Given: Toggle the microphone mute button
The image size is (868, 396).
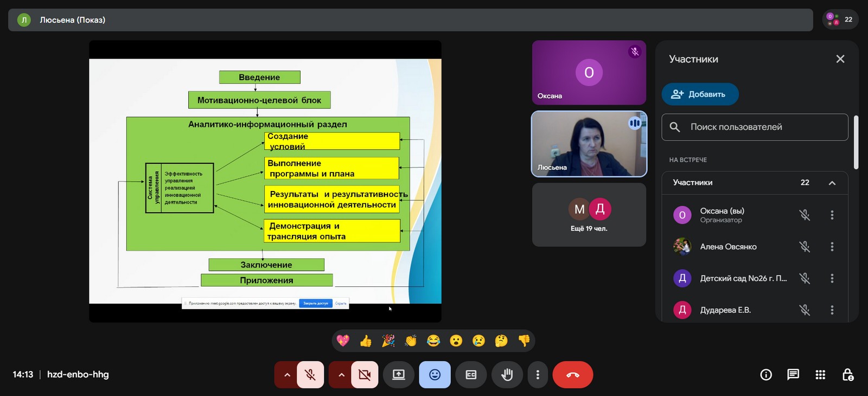Looking at the screenshot, I should (310, 375).
